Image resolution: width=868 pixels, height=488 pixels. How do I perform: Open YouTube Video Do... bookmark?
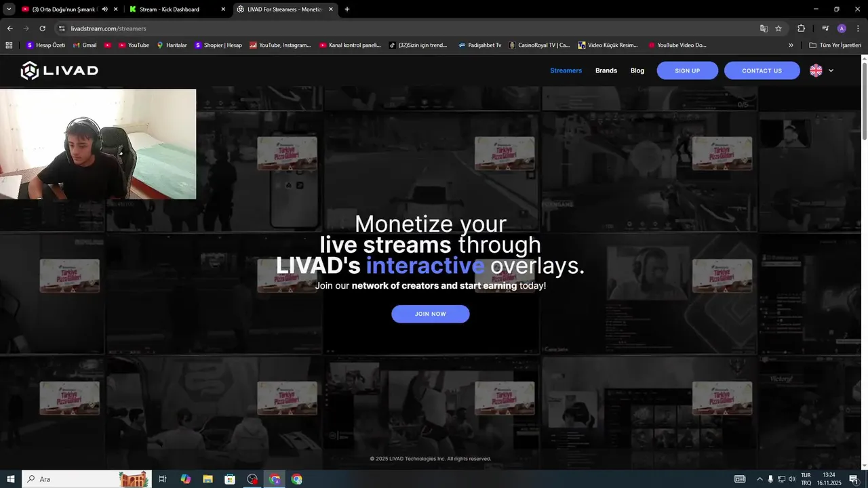pyautogui.click(x=677, y=45)
